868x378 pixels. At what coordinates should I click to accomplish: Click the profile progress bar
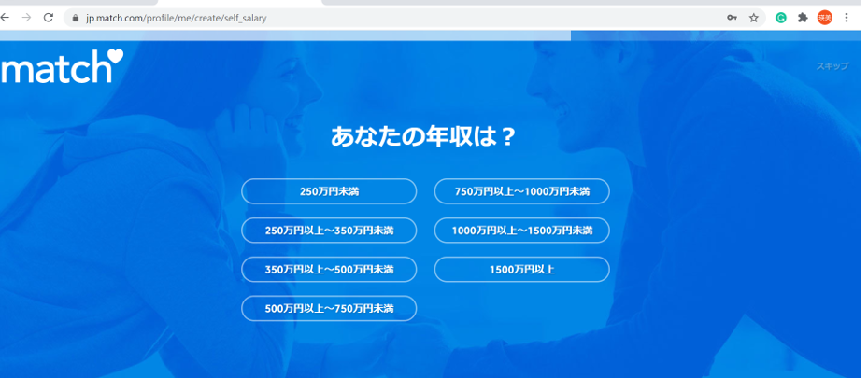431,35
